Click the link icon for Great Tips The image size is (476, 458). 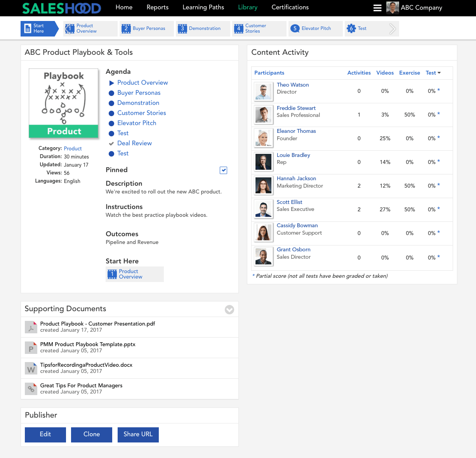[x=31, y=389]
